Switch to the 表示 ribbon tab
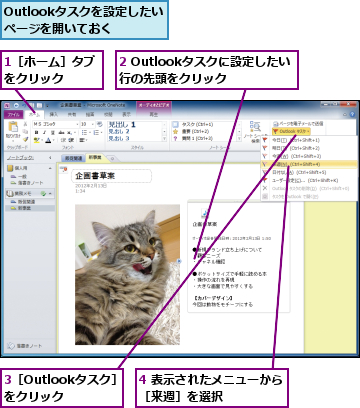The height and width of the screenshot is (408, 360). (x=126, y=115)
